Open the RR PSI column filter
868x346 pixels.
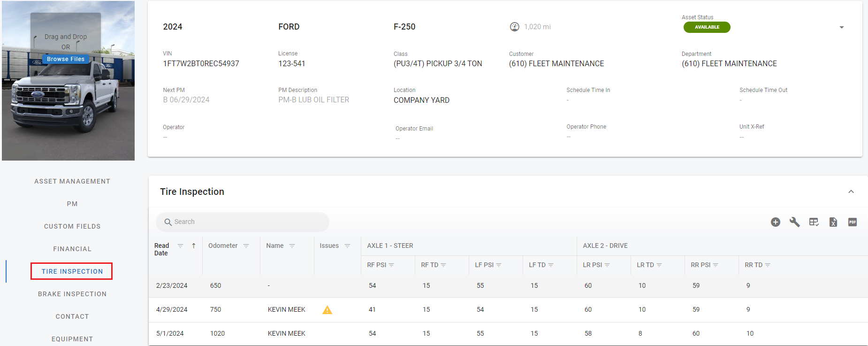716,265
